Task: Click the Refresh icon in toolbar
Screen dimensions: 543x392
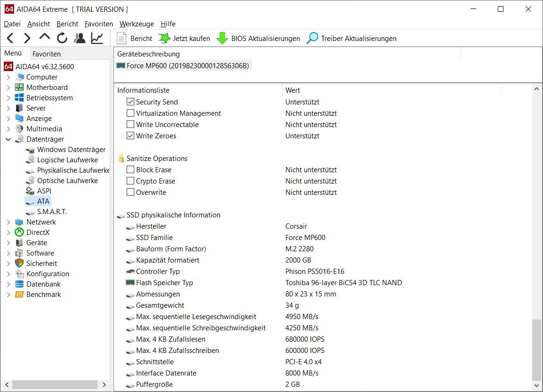Action: pyautogui.click(x=62, y=39)
